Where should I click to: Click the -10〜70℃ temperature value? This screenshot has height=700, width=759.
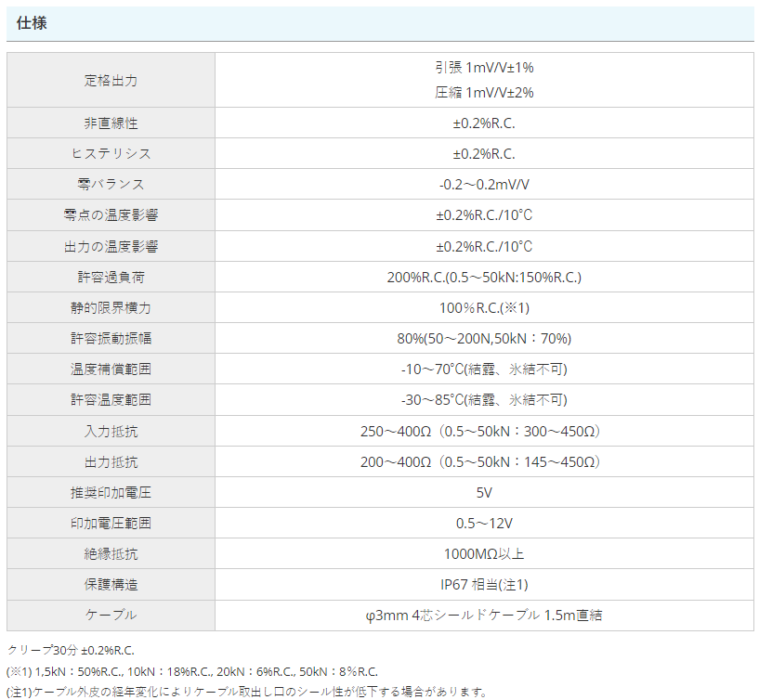pos(484,369)
